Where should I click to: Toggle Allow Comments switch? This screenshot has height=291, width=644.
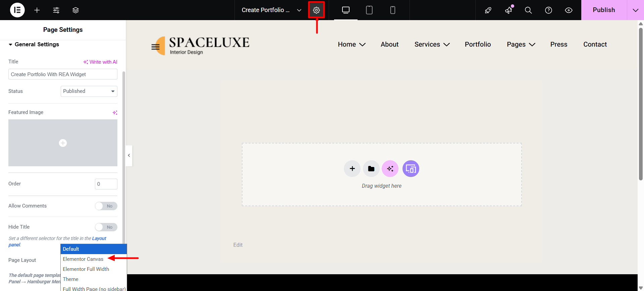click(x=106, y=206)
